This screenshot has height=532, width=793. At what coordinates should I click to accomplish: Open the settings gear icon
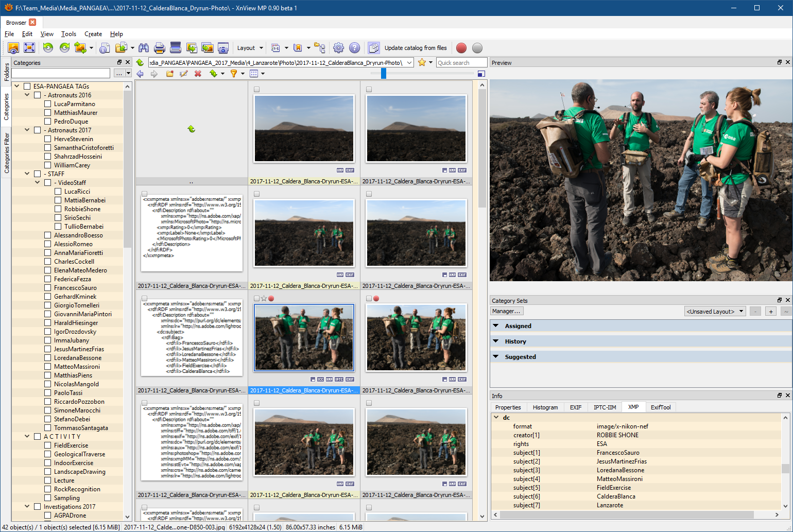[x=338, y=48]
